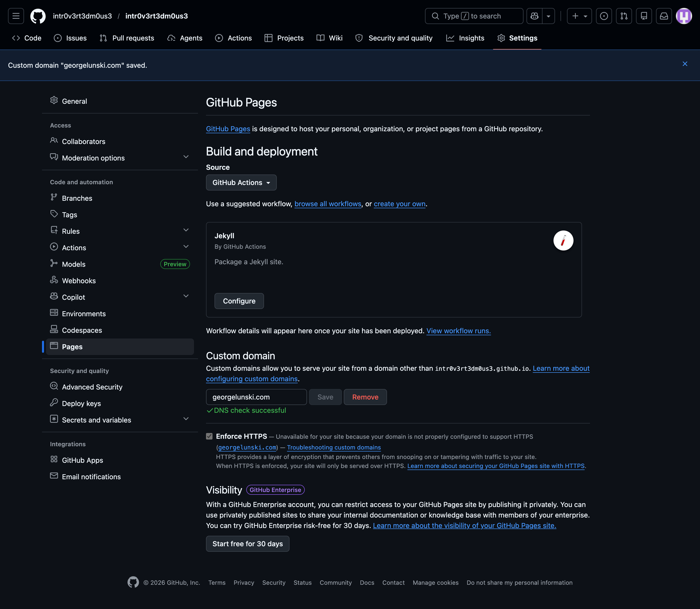The image size is (700, 609).
Task: Click the GitHub logo home icon
Action: pos(38,16)
